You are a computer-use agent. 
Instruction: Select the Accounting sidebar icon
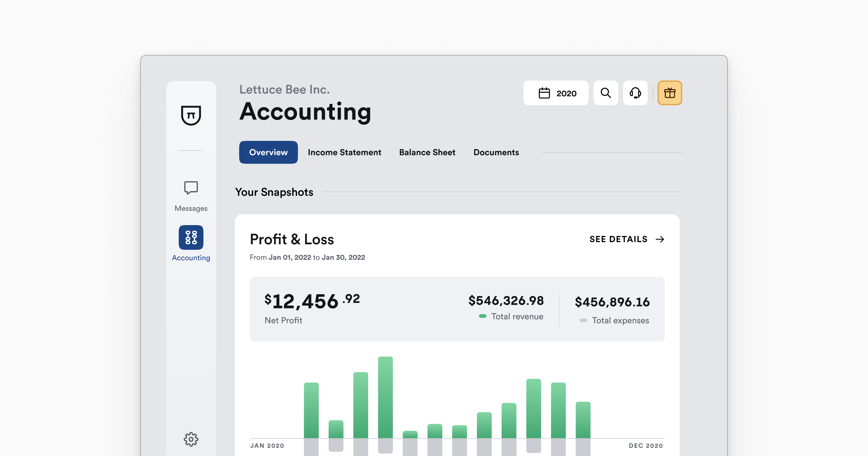(x=191, y=238)
